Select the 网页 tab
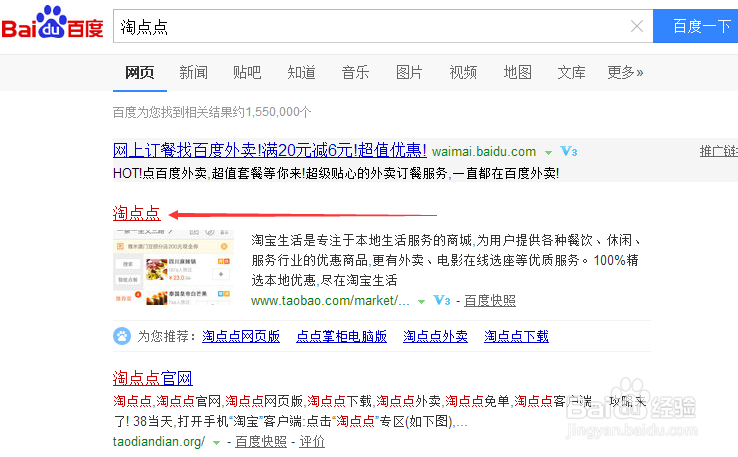 (140, 72)
